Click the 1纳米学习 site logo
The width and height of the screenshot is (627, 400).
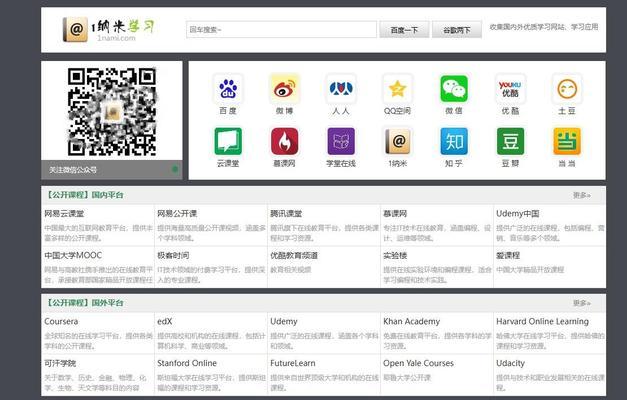109,29
